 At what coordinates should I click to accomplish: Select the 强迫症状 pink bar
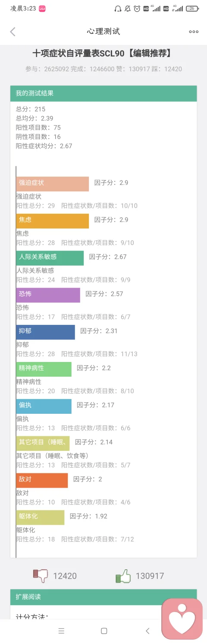53,184
